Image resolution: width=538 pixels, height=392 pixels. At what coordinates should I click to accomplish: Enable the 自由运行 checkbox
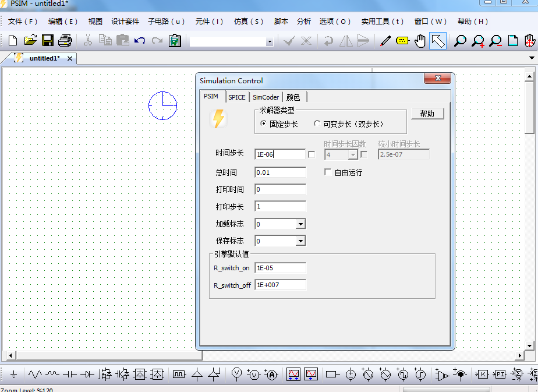pos(328,171)
